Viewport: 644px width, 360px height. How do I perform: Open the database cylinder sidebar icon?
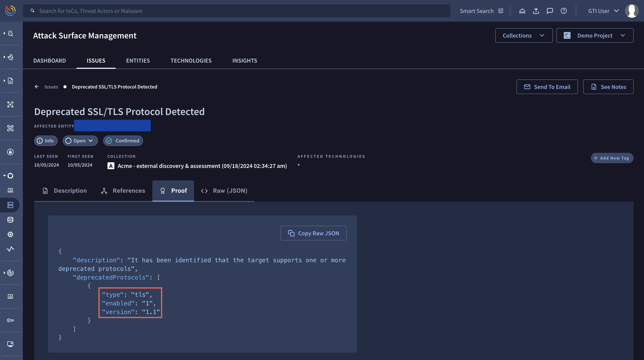click(10, 220)
